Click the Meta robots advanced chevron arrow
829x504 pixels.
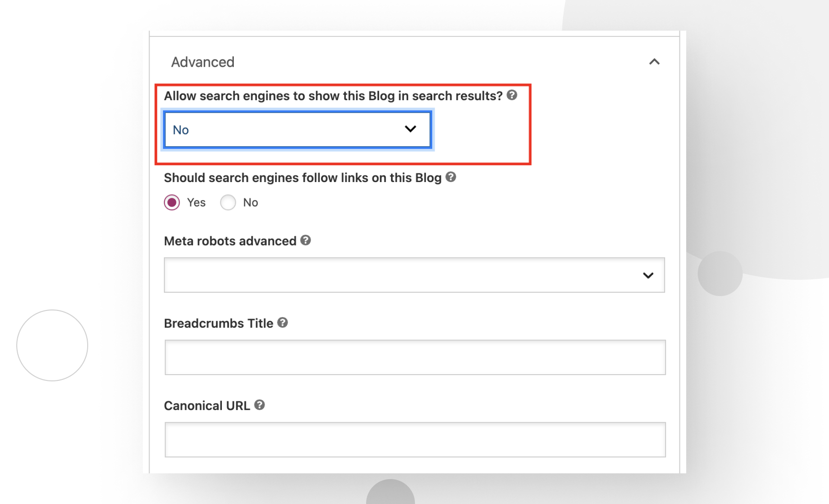point(648,275)
